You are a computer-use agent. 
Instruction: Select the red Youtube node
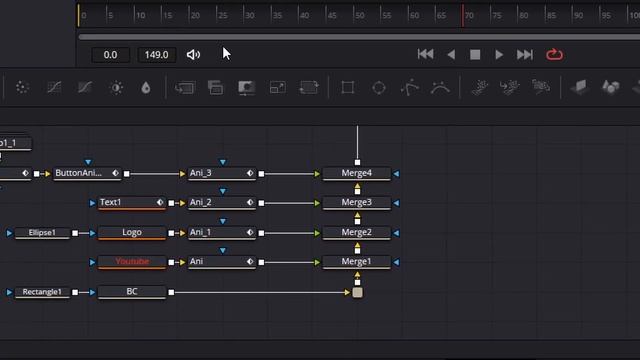[131, 262]
